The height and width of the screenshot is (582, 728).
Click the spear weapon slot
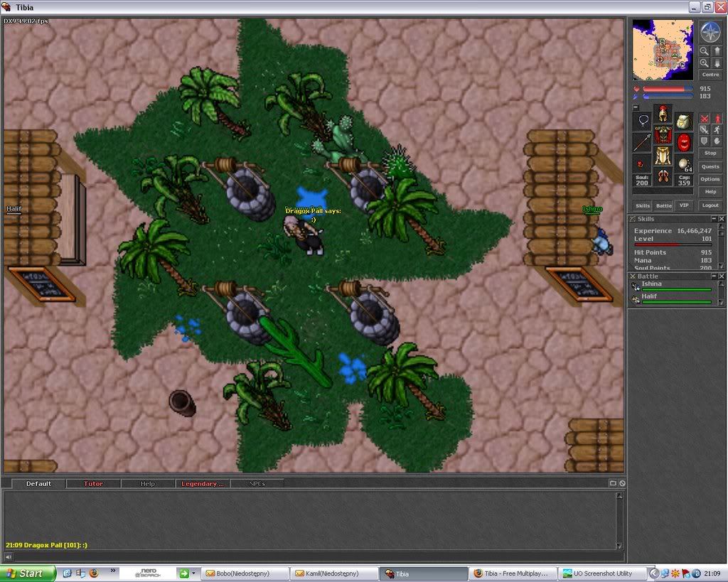click(x=643, y=143)
